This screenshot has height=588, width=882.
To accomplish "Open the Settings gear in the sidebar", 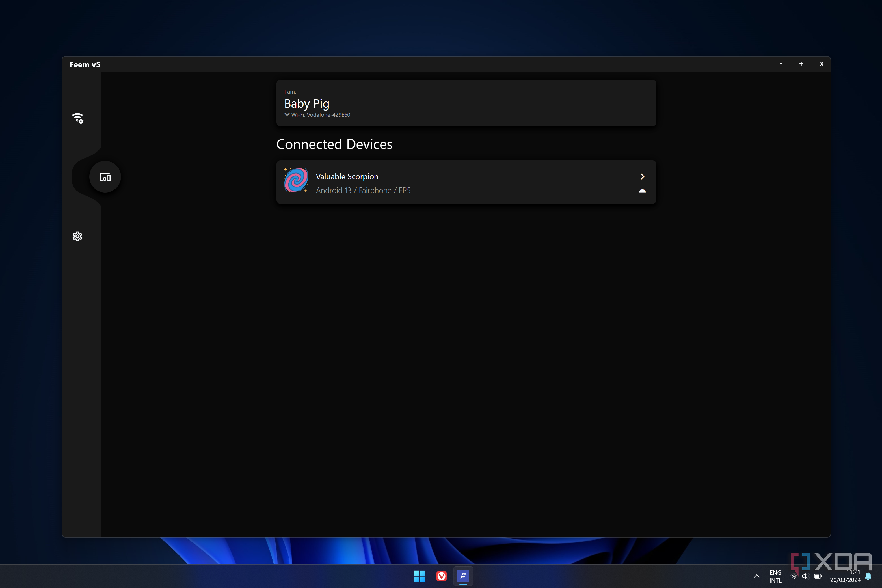I will (x=77, y=236).
